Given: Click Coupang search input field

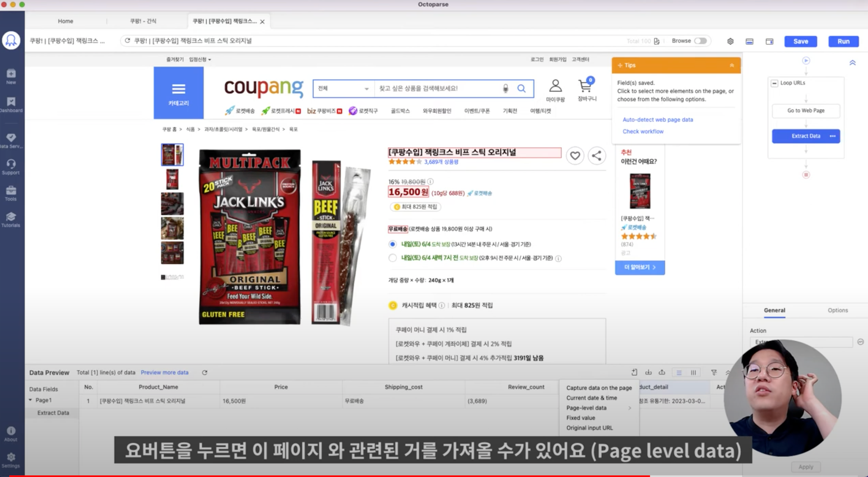Looking at the screenshot, I should click(x=439, y=88).
